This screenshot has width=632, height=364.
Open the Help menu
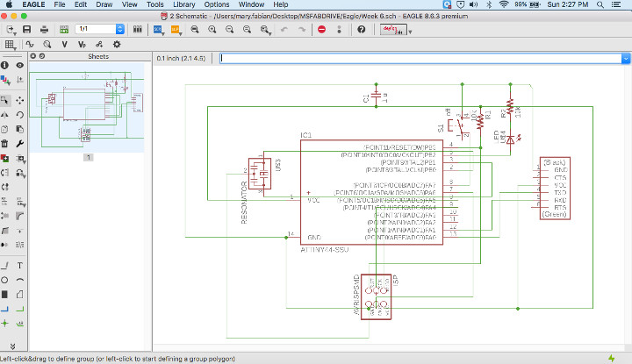pyautogui.click(x=281, y=4)
